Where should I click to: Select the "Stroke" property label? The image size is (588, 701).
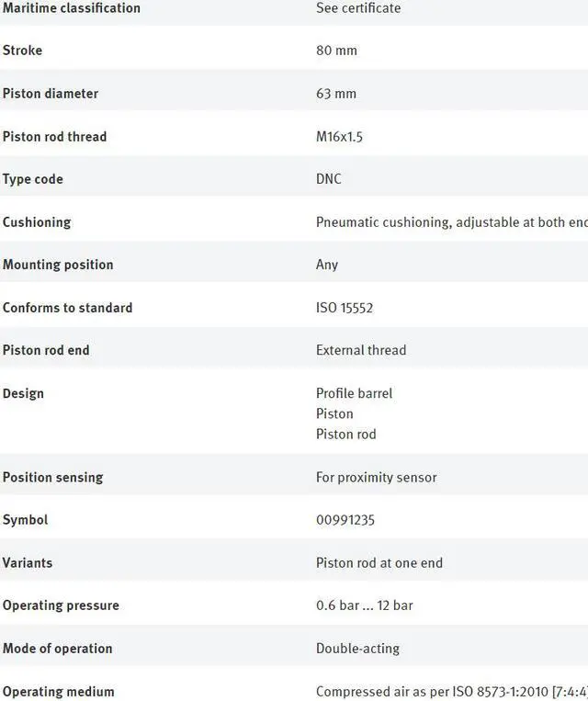[x=23, y=51]
